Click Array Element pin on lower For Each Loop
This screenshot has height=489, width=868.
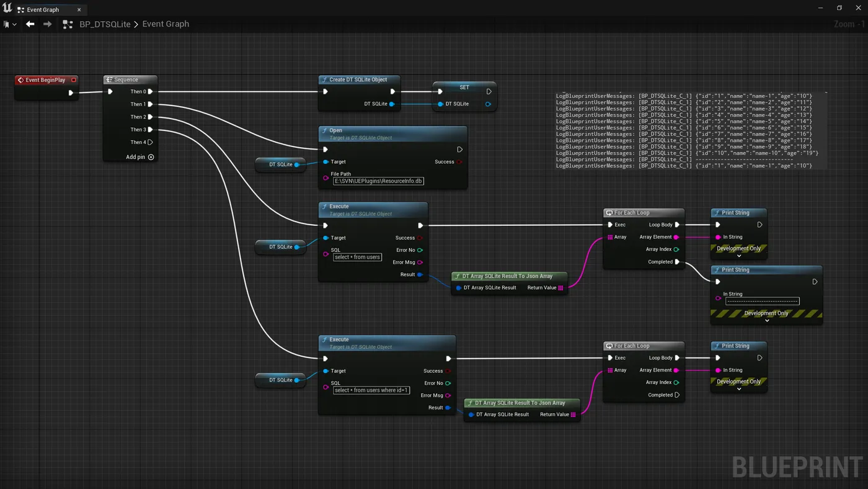pyautogui.click(x=676, y=370)
